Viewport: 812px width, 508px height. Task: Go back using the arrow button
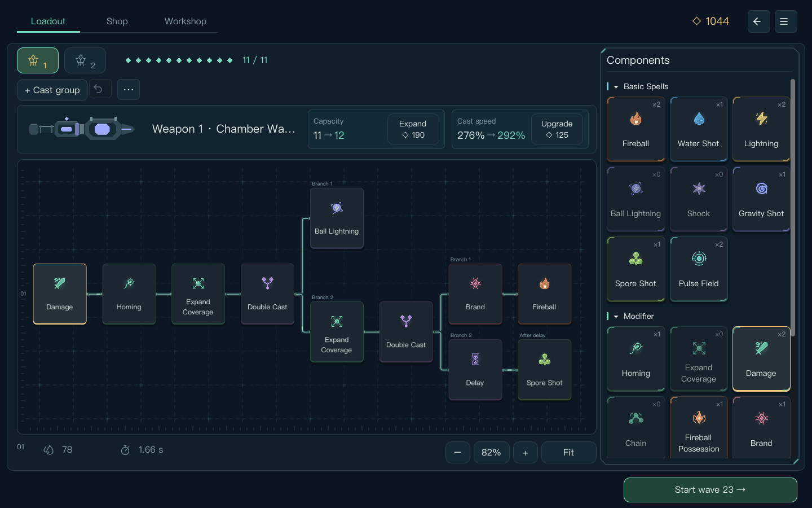[758, 21]
